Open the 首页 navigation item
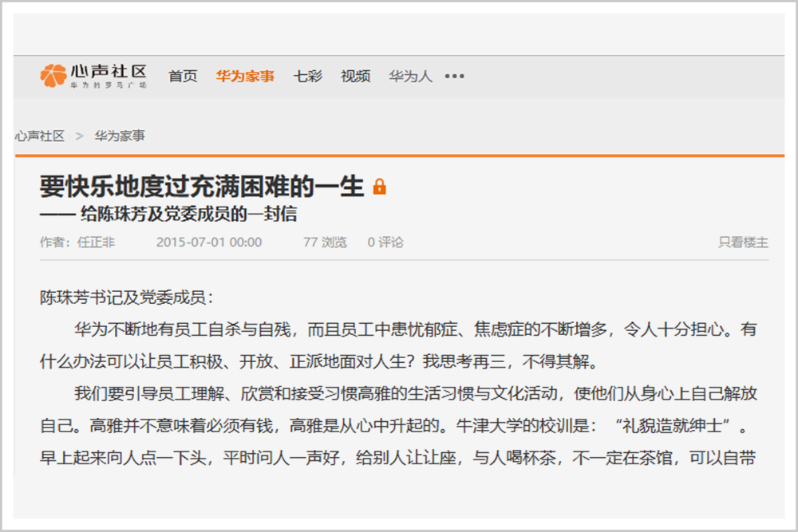The width and height of the screenshot is (798, 532). [x=184, y=77]
